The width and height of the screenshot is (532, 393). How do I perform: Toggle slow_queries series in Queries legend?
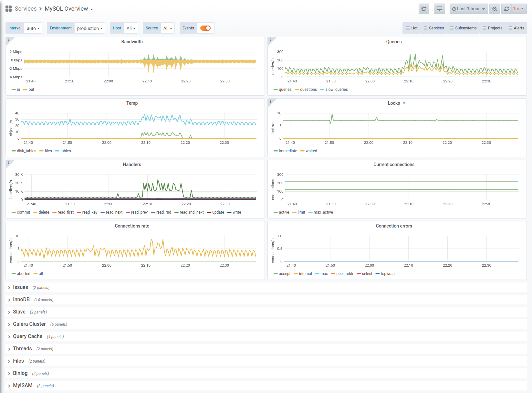[334, 90]
